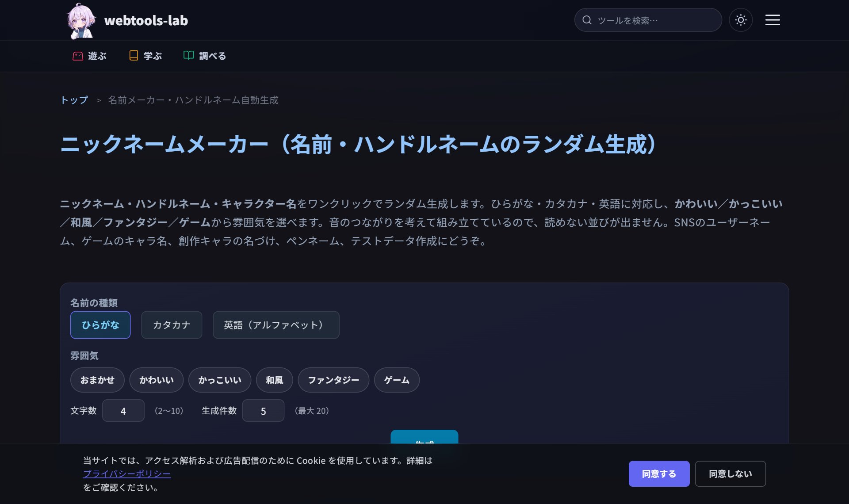Open the 遊ぶ category menu
This screenshot has width=849, height=504.
pos(90,56)
